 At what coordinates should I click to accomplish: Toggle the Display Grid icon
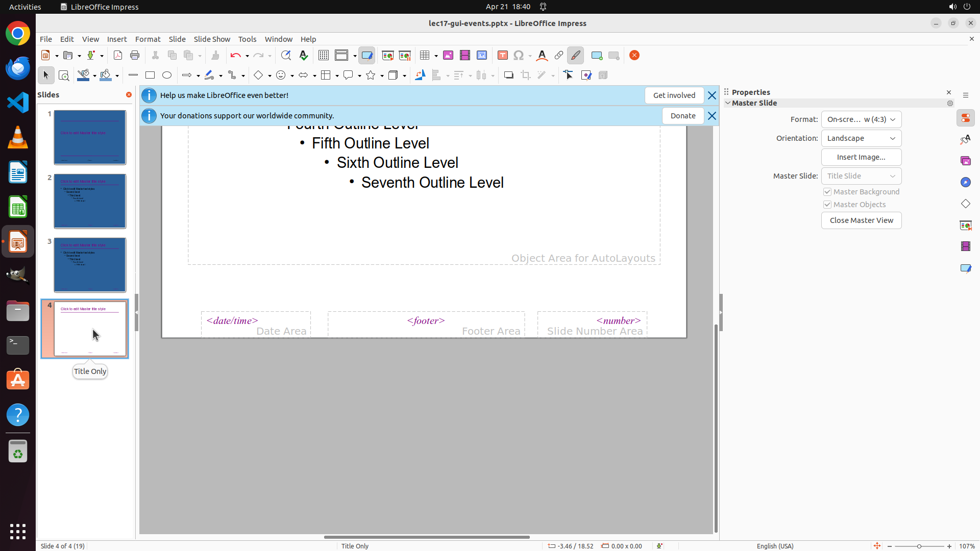[324, 56]
